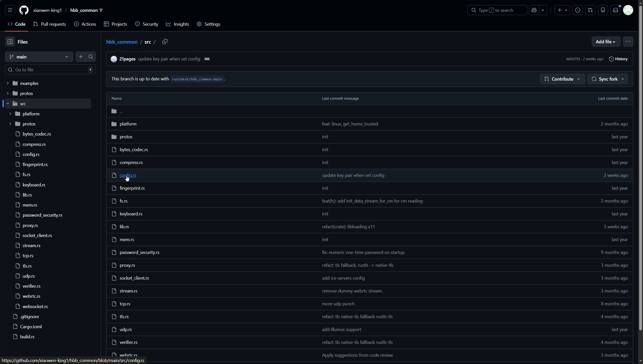Image resolution: width=643 pixels, height=364 pixels.
Task: Copy the file path icon
Action: tap(165, 42)
